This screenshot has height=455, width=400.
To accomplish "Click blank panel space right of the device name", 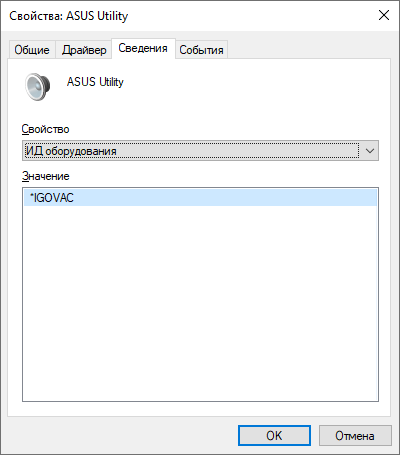I will pyautogui.click(x=253, y=82).
